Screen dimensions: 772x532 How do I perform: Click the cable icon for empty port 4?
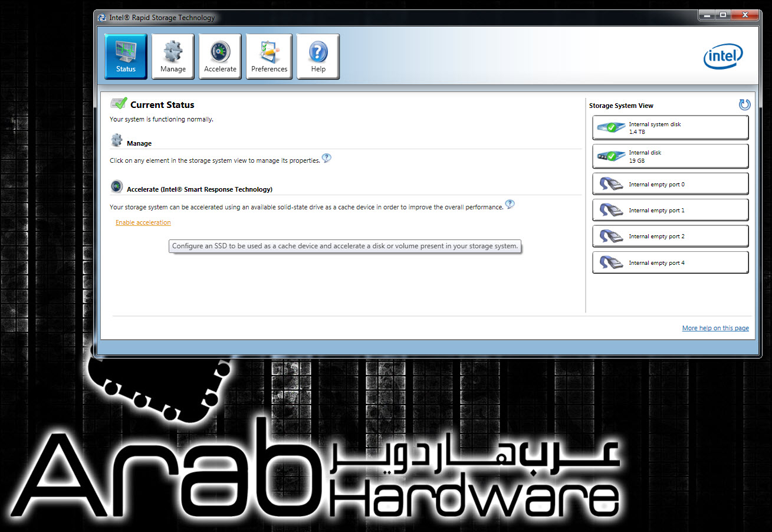[610, 263]
